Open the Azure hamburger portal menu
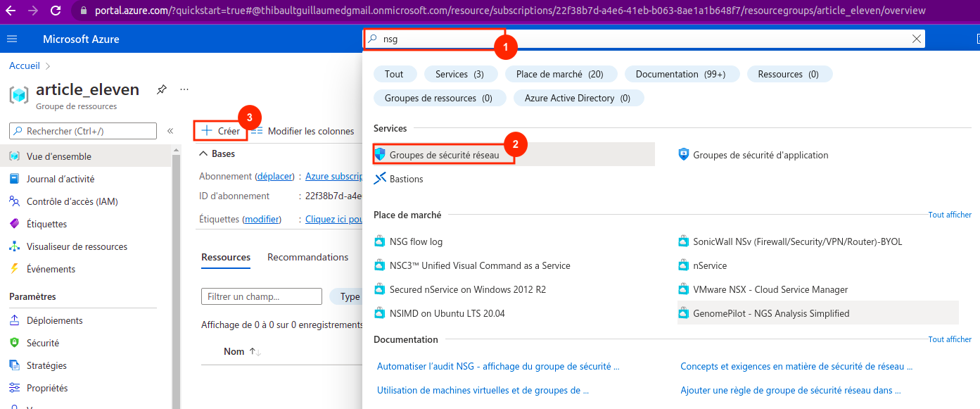Screen dimensions: 980x409 (x=12, y=39)
